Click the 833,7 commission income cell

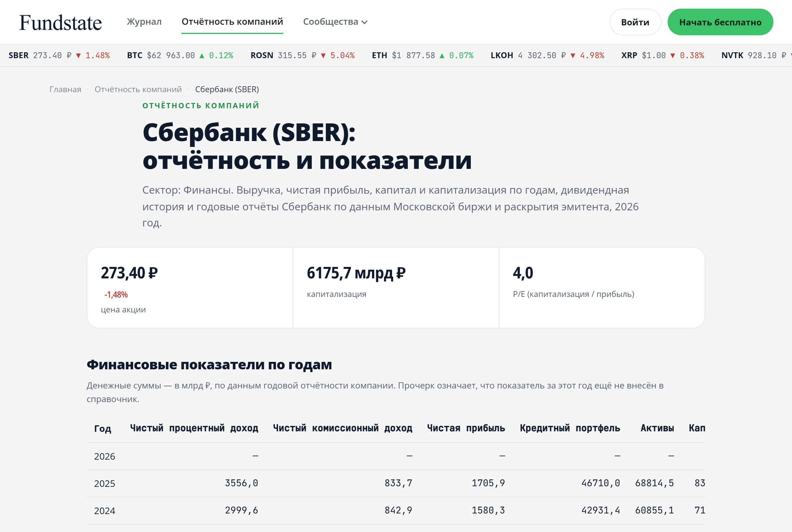[x=398, y=483]
